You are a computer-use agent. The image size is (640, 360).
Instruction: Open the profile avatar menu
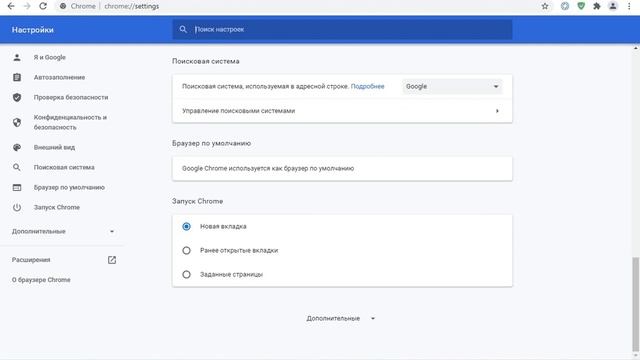click(613, 6)
